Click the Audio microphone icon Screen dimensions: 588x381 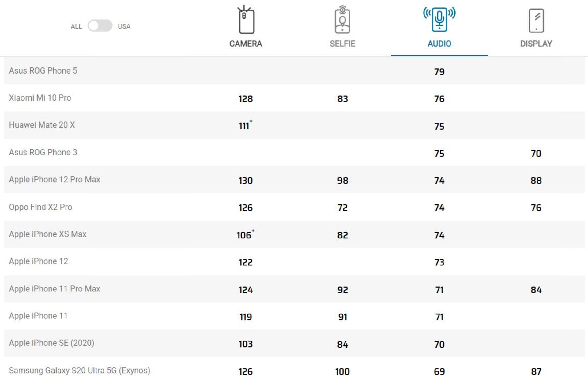[x=439, y=19]
